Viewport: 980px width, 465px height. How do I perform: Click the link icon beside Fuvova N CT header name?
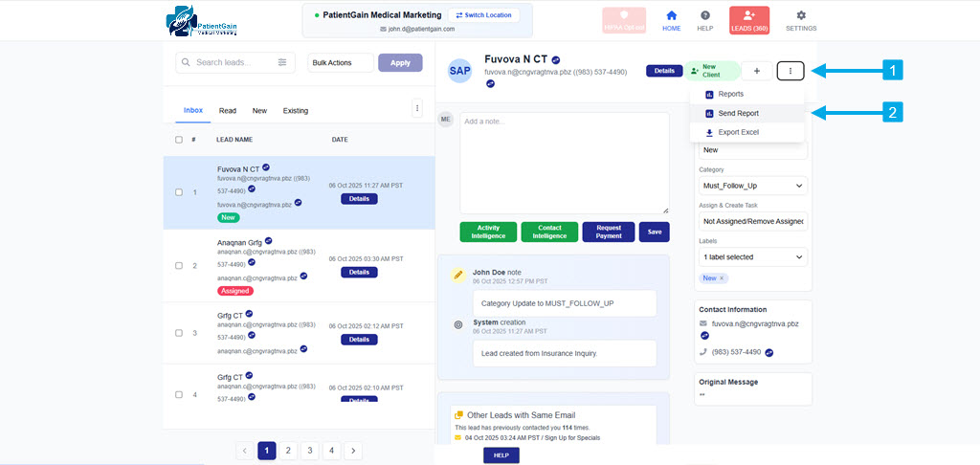(x=556, y=60)
